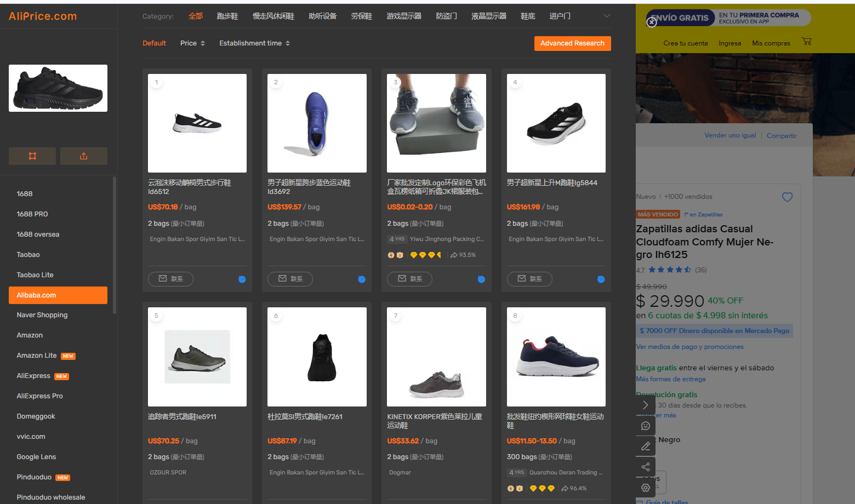
Task: Expand the category list chevron
Action: pos(607,16)
